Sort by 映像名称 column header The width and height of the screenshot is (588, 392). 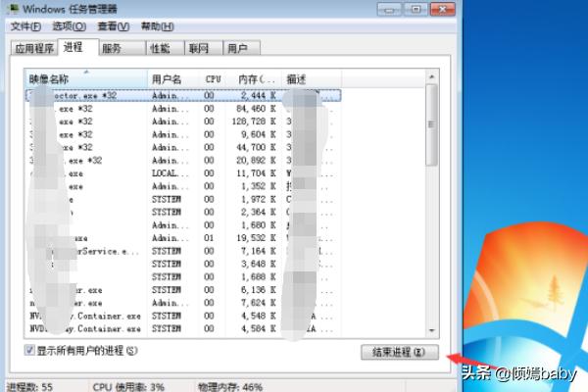pos(86,78)
